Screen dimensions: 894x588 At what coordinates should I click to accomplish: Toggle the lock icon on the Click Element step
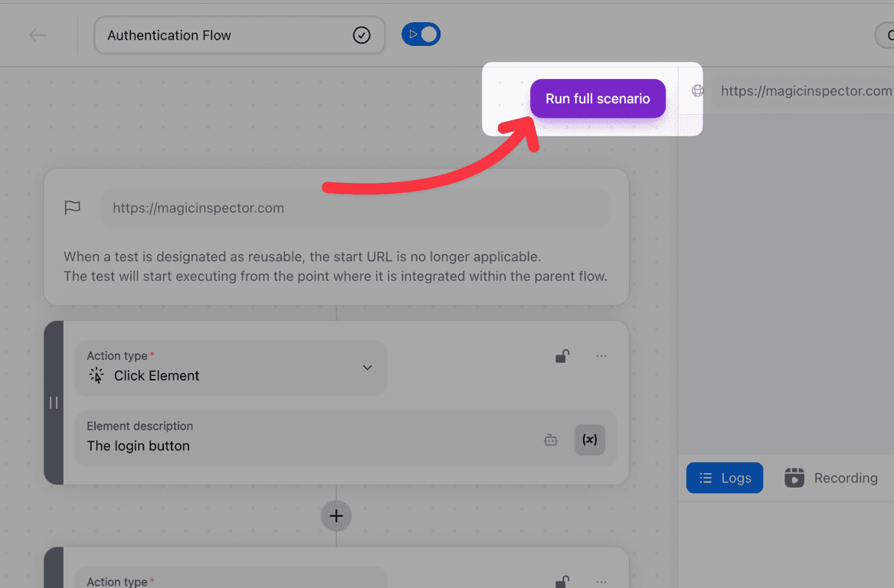tap(562, 356)
